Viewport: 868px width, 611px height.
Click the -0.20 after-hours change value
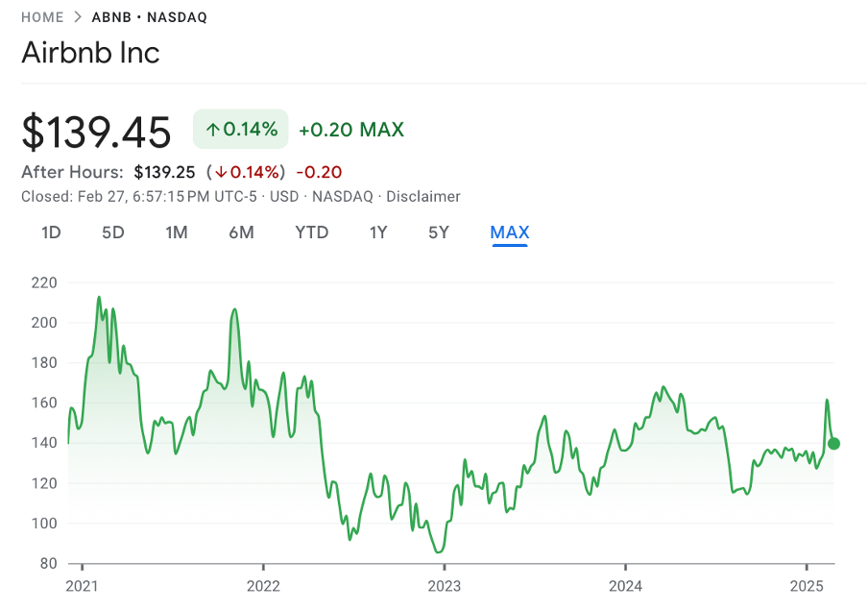coord(320,172)
